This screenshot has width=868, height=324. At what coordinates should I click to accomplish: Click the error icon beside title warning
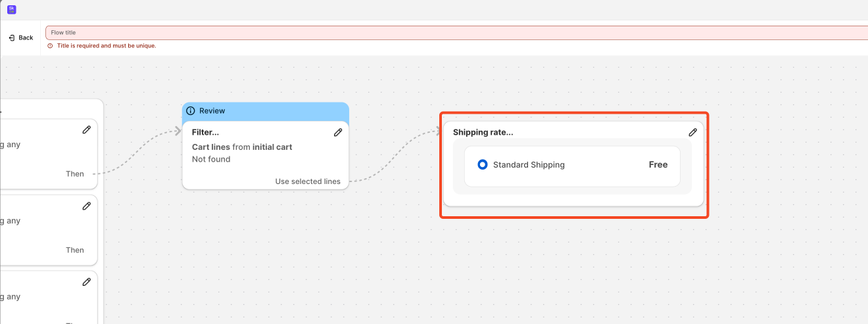(50, 46)
